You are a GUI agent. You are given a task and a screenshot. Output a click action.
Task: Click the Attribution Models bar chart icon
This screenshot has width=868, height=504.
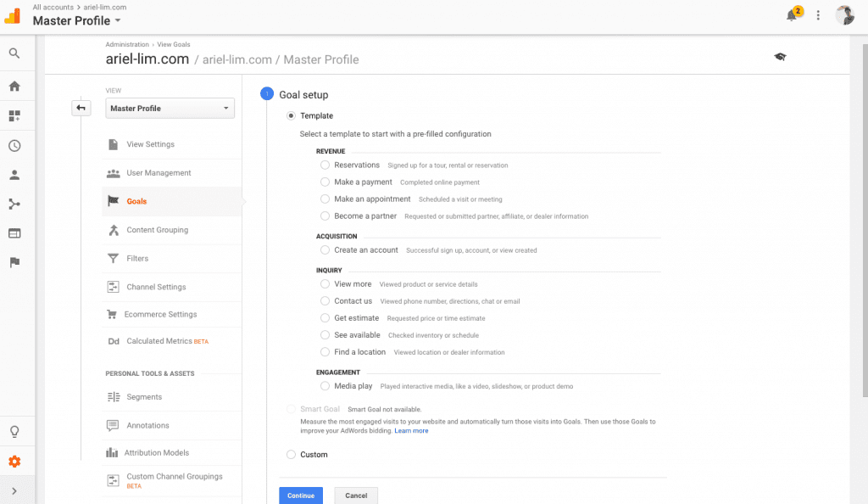click(112, 452)
